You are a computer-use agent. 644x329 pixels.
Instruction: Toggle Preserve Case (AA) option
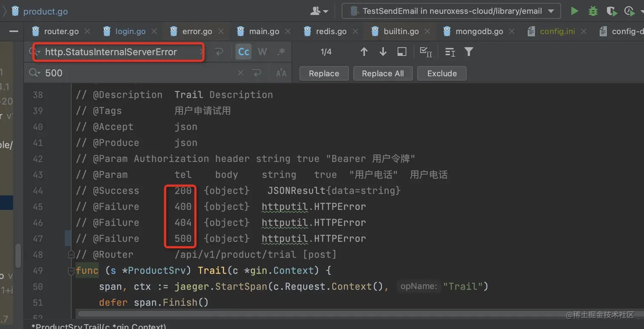click(282, 73)
